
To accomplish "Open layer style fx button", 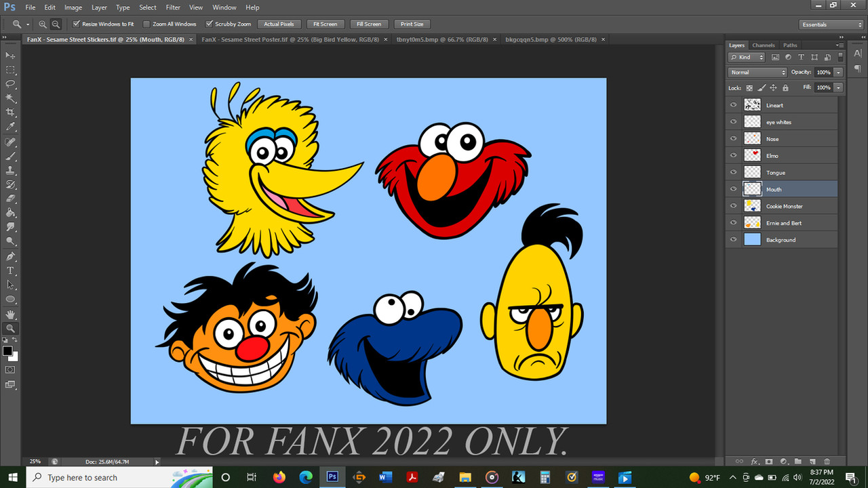I will [x=754, y=462].
